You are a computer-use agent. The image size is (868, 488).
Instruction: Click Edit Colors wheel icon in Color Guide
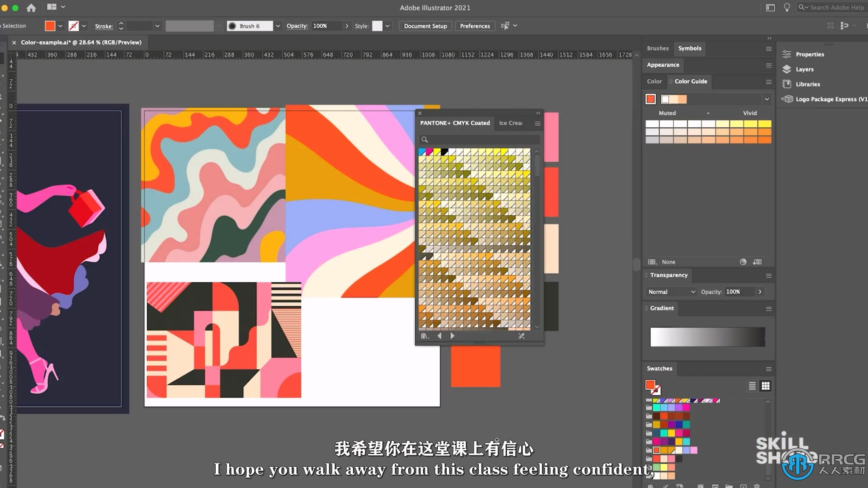[743, 262]
